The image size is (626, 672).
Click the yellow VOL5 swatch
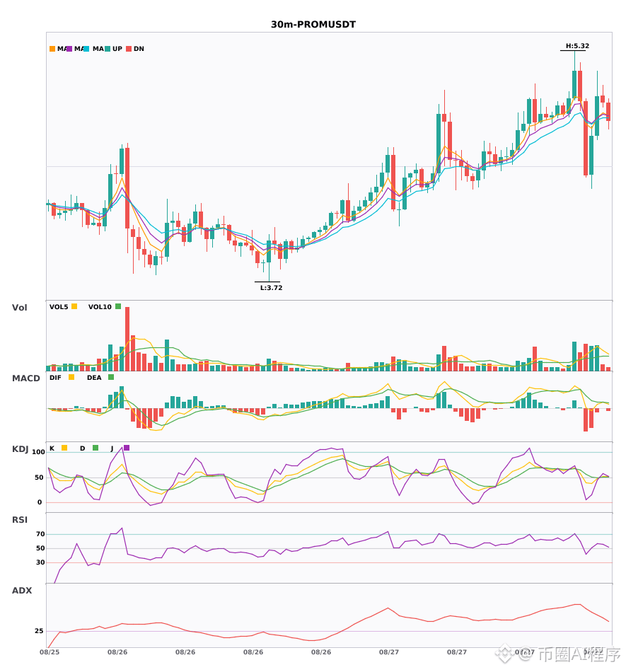(74, 306)
